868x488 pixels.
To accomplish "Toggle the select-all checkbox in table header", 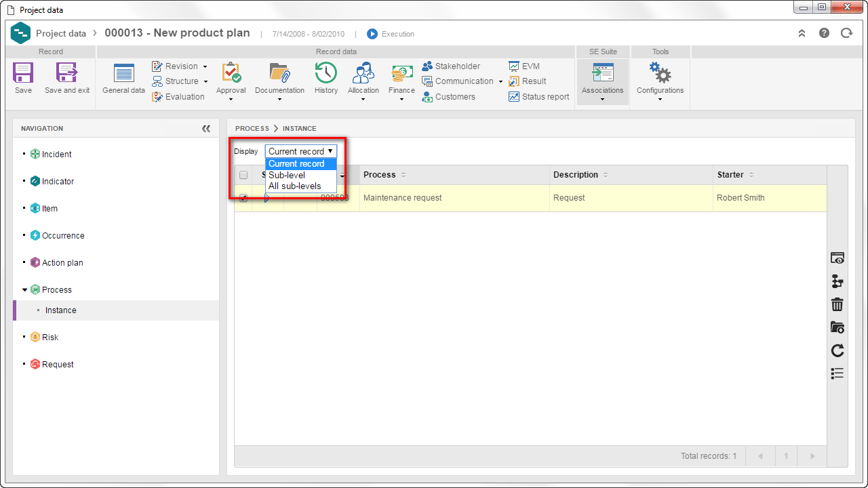I will click(243, 175).
